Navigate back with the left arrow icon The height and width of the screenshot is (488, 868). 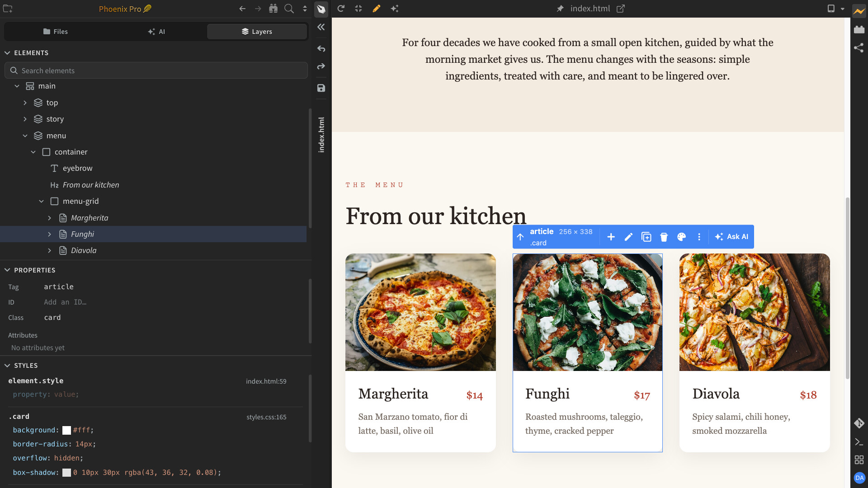tap(242, 9)
